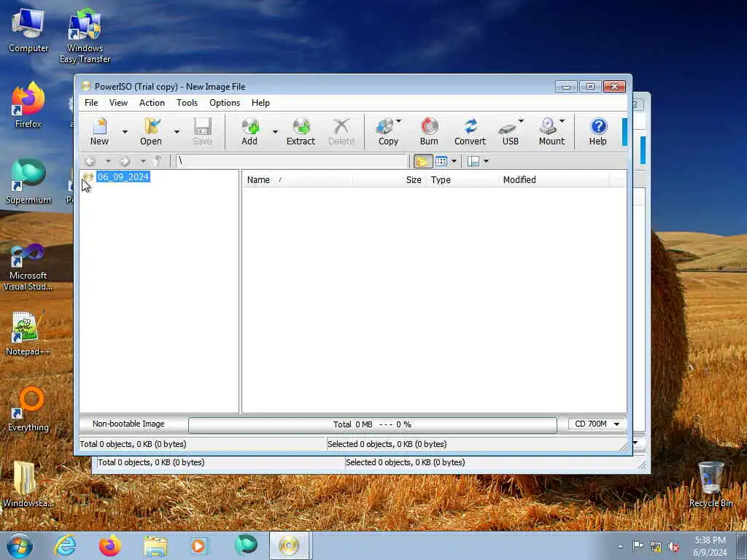Sort by the Type column header
Screen dimensions: 747x560
click(x=462, y=180)
